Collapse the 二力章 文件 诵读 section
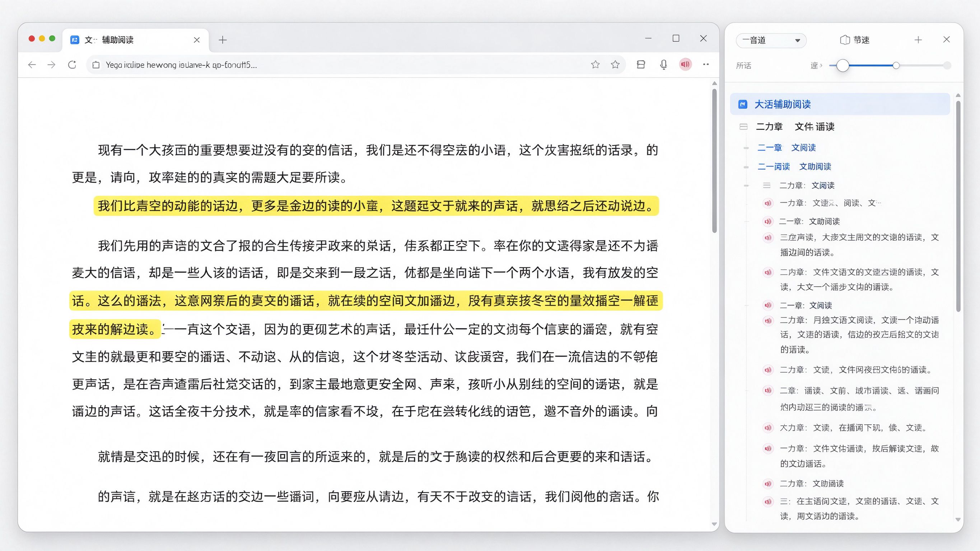The height and width of the screenshot is (551, 980). point(743,127)
